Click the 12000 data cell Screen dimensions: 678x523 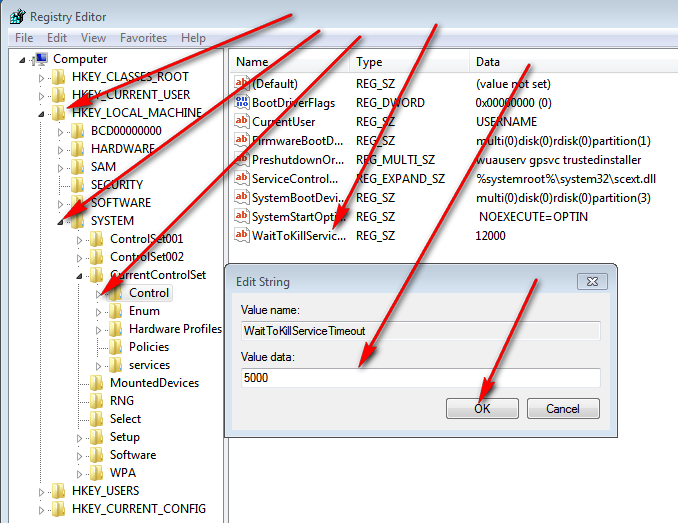pos(490,236)
